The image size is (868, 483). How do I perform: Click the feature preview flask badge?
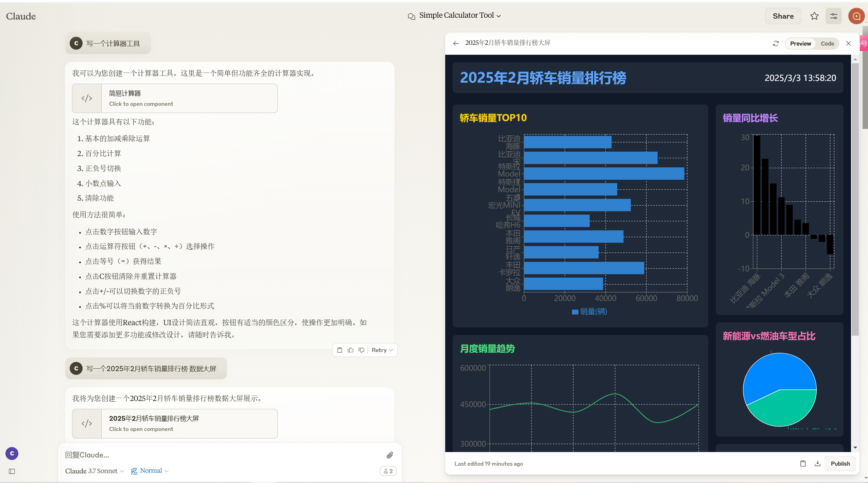coord(388,471)
